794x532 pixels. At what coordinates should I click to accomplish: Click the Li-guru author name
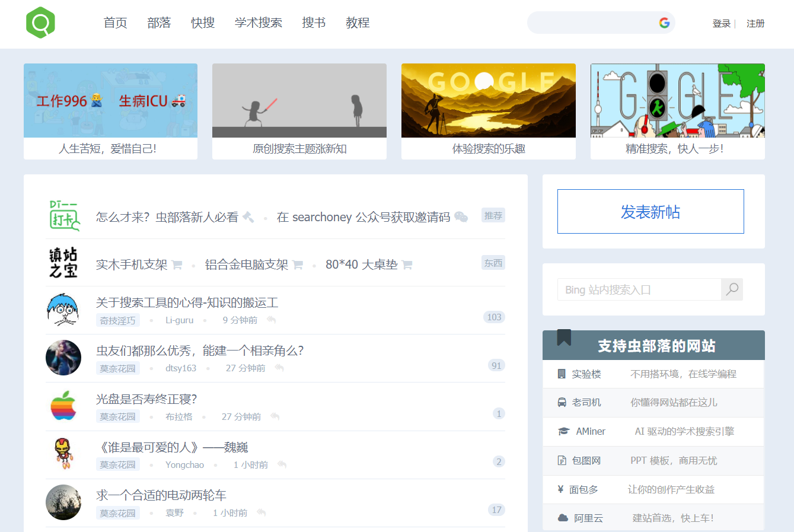[180, 320]
